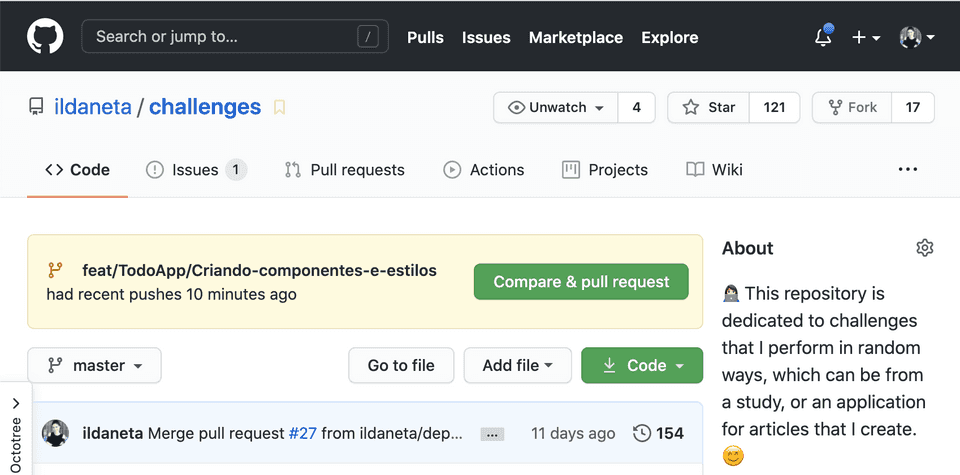Click the About settings gear icon
The width and height of the screenshot is (960, 475).
tap(924, 248)
